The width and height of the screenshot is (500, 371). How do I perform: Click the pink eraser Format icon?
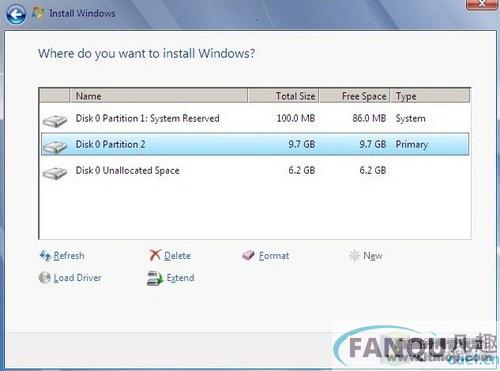(x=248, y=255)
